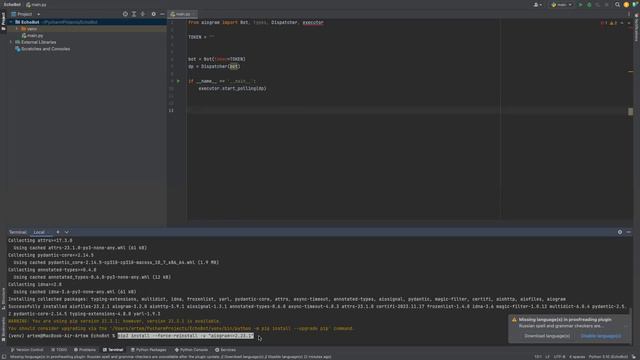The width and height of the screenshot is (640, 360).
Task: Collapse the EchoBot root folder
Action: (x=11, y=22)
